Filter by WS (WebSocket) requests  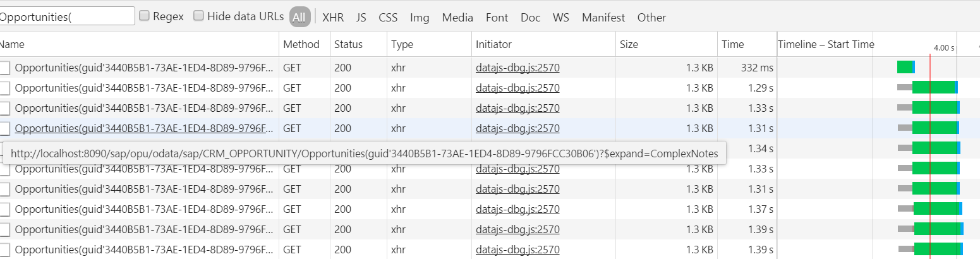560,18
